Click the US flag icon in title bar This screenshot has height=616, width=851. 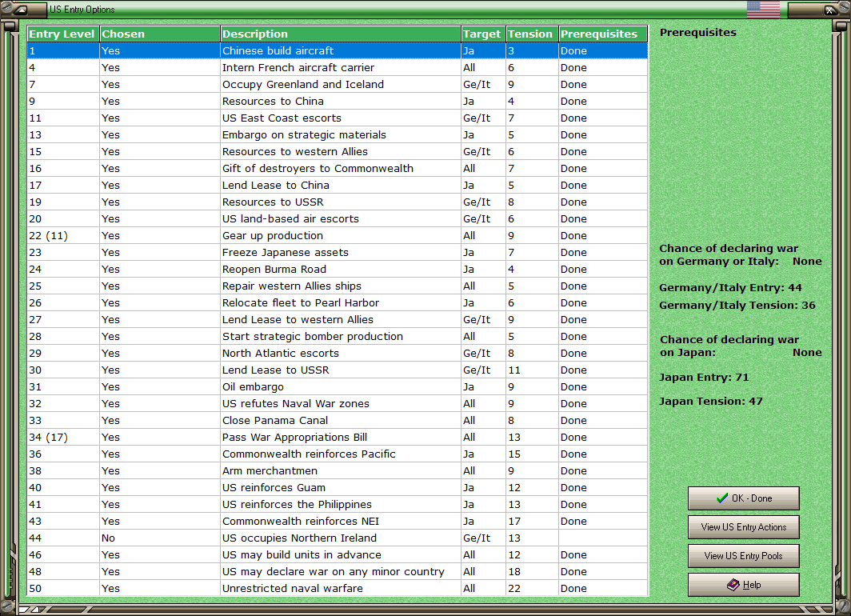click(763, 10)
